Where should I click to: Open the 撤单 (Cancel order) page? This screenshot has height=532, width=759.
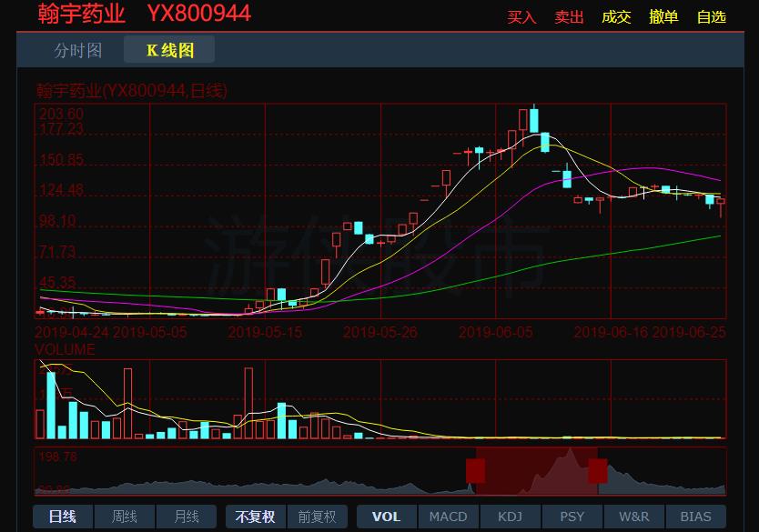663,17
